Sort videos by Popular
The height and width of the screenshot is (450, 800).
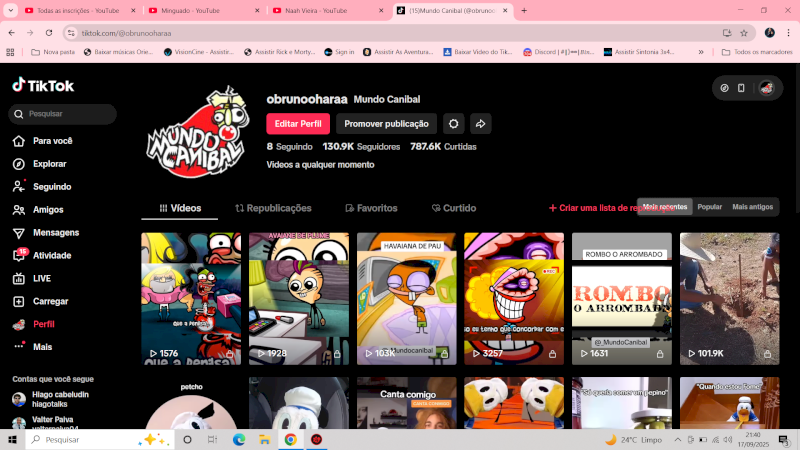[x=710, y=207]
